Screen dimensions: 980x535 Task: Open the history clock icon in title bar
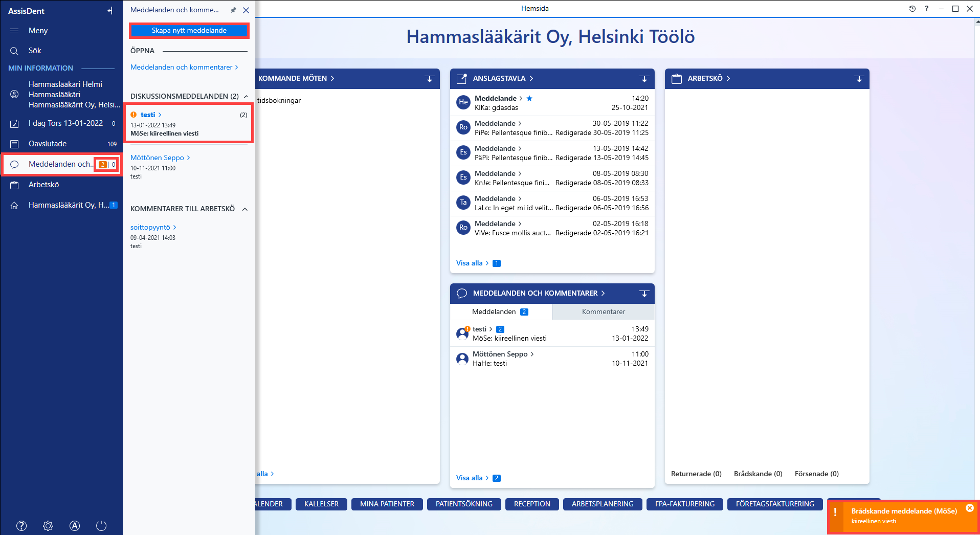click(912, 9)
